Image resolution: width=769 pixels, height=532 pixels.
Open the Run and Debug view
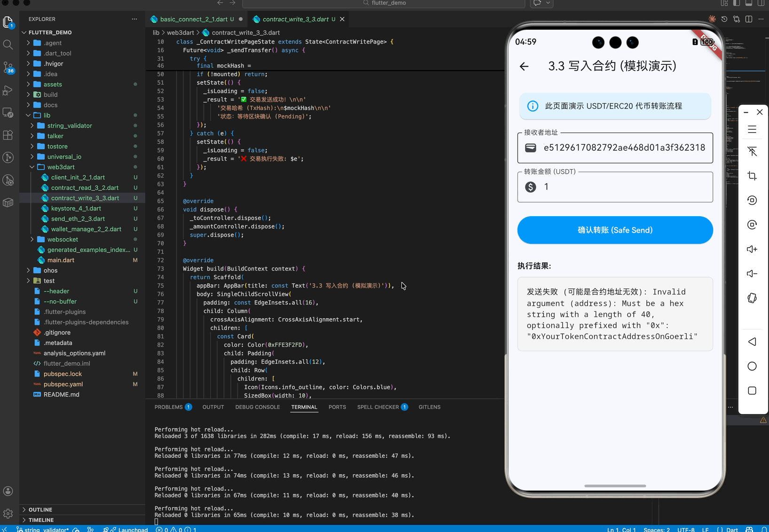coord(8,90)
